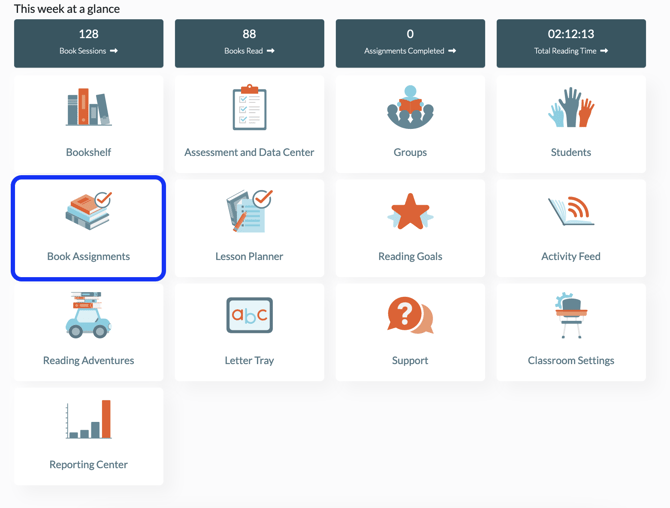Click the Books Read label
Image resolution: width=670 pixels, height=508 pixels.
[244, 51]
